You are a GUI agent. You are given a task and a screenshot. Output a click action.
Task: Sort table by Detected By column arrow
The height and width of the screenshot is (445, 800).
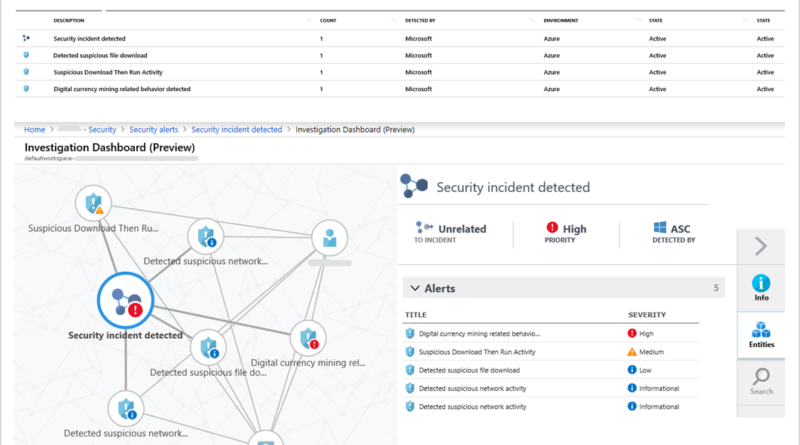pyautogui.click(x=532, y=20)
